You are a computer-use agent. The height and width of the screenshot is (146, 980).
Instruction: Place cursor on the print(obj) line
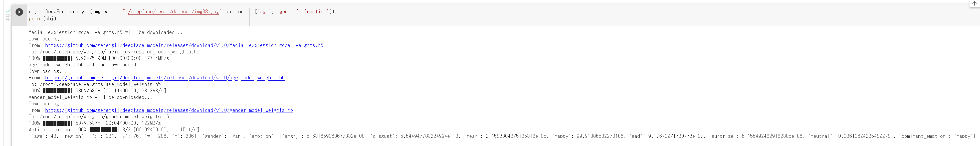click(42, 18)
